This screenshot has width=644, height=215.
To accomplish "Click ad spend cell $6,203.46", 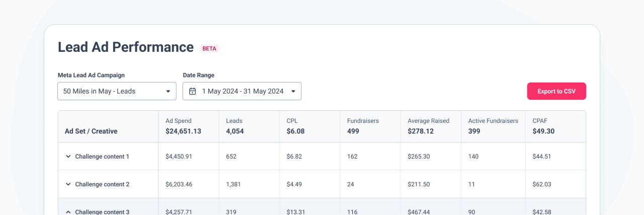I will tap(179, 184).
